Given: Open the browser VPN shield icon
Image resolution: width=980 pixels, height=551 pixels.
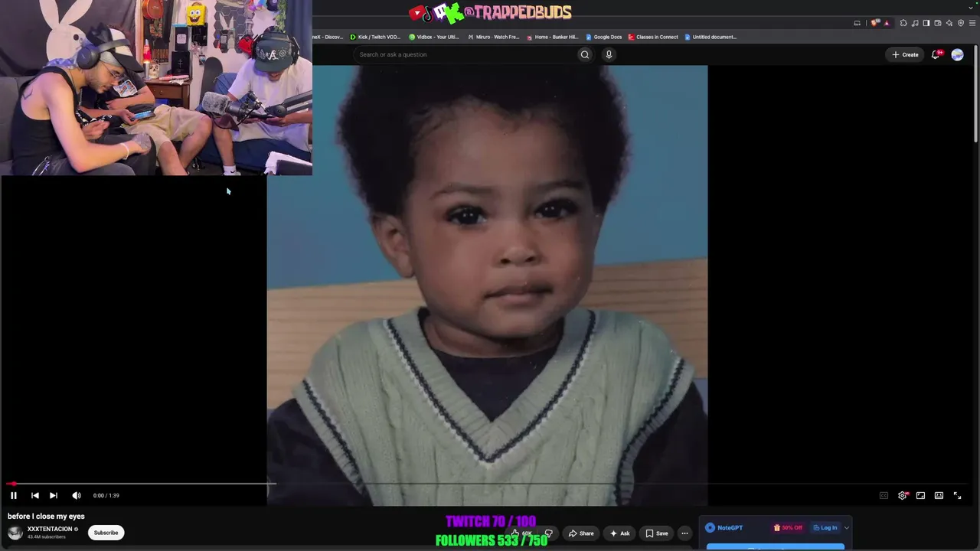Looking at the screenshot, I should pos(961,23).
